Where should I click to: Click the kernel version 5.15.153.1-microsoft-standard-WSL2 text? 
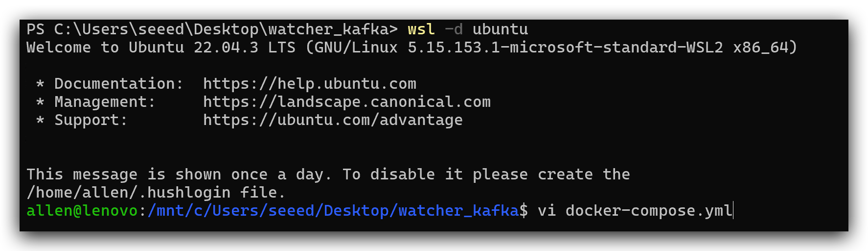pos(565,48)
